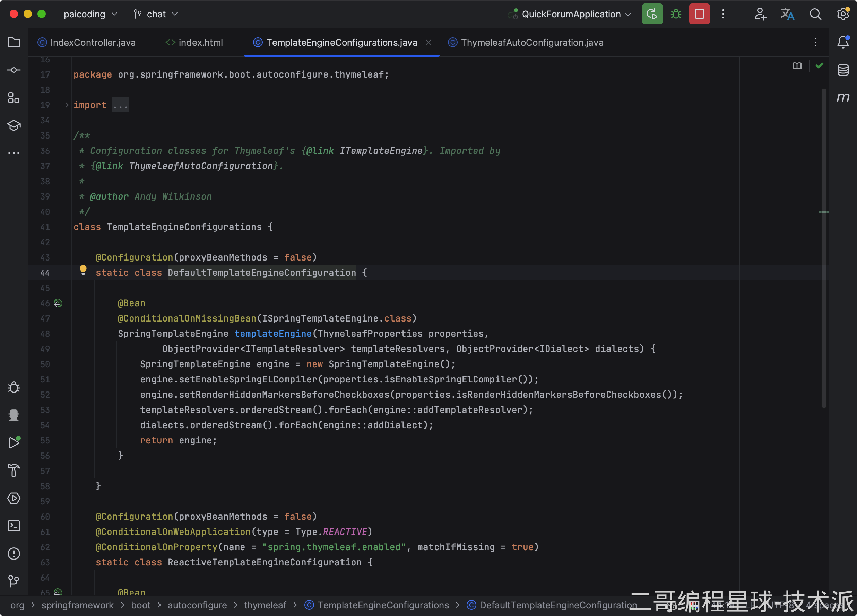Switch to ThymeleafAutoConfiguration.java tab
Viewport: 857px width, 616px height.
pyautogui.click(x=532, y=43)
